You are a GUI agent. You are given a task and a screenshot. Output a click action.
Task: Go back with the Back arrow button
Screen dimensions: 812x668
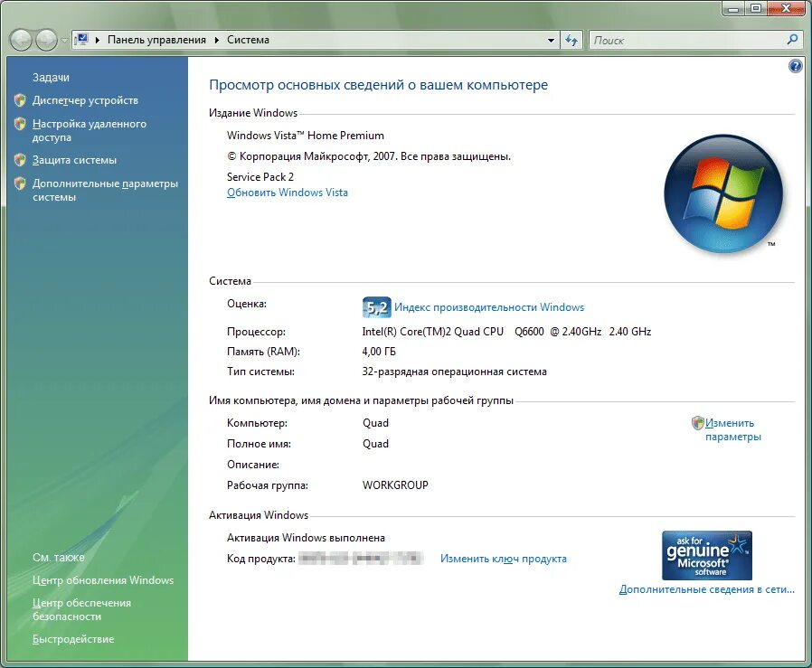click(x=21, y=41)
